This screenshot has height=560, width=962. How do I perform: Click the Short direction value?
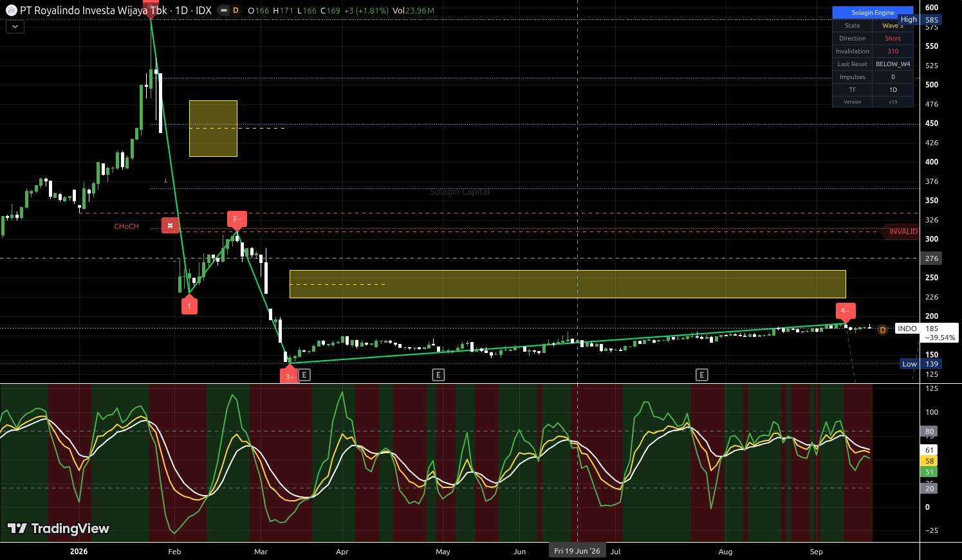[x=893, y=39]
